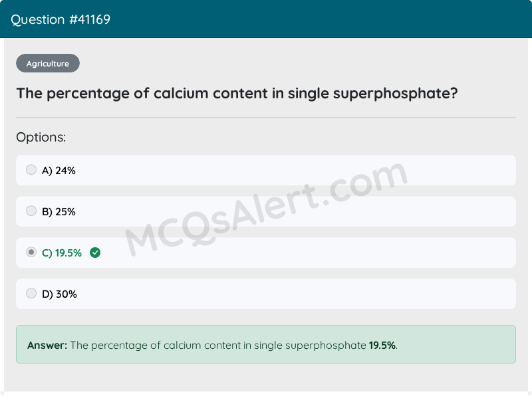The image size is (532, 412).
Task: Select radio button for option D) 30%
Action: click(31, 293)
